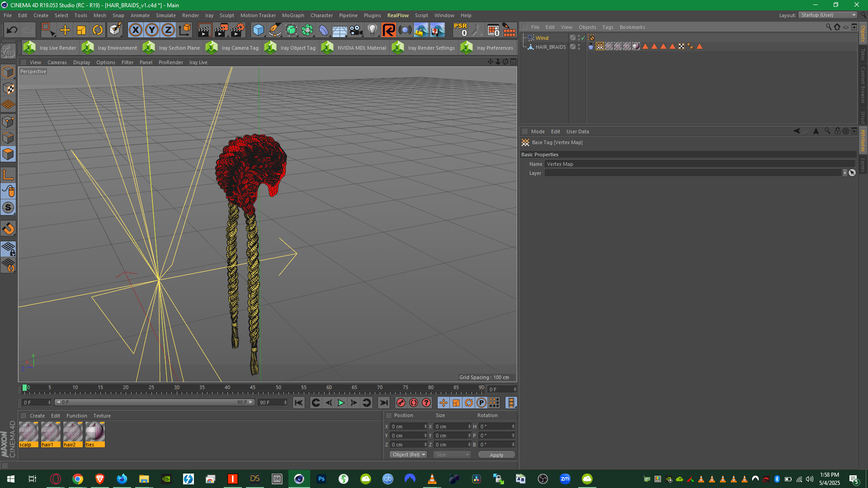Screen dimensions: 868x488
Task: Click NVIDIA MDL Material button
Action: [354, 47]
